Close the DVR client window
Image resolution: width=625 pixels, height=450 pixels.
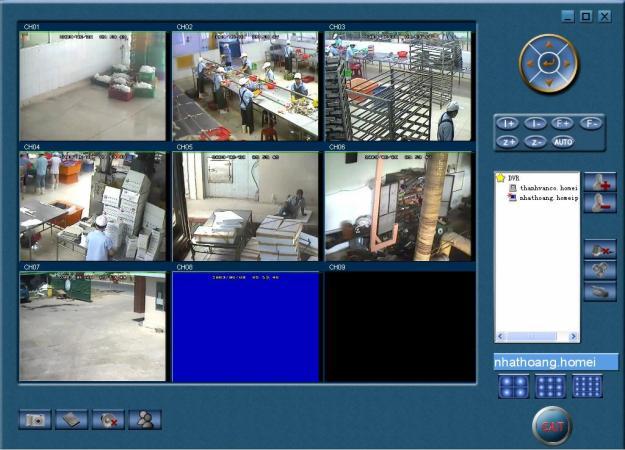pyautogui.click(x=605, y=16)
